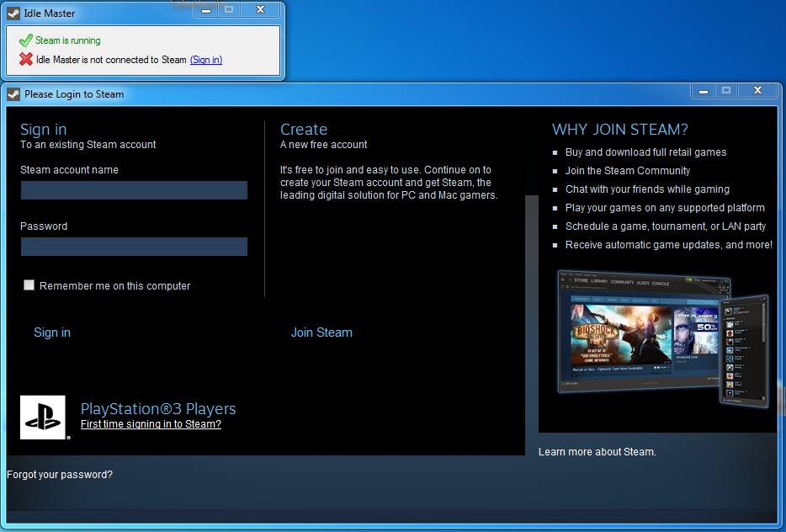This screenshot has width=786, height=532.
Task: Click the Steam icon in Idle Master title bar
Action: click(13, 13)
